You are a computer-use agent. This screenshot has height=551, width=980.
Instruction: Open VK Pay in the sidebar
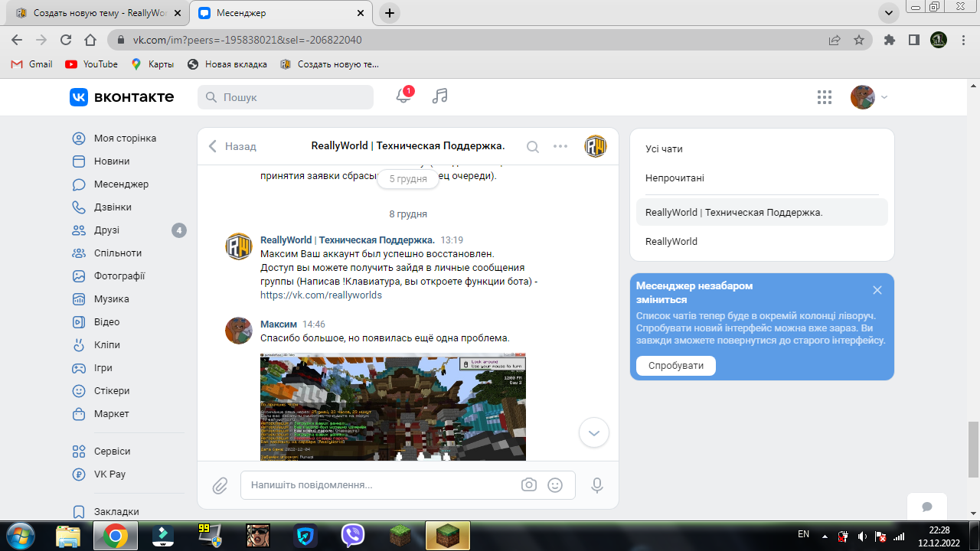coord(109,474)
